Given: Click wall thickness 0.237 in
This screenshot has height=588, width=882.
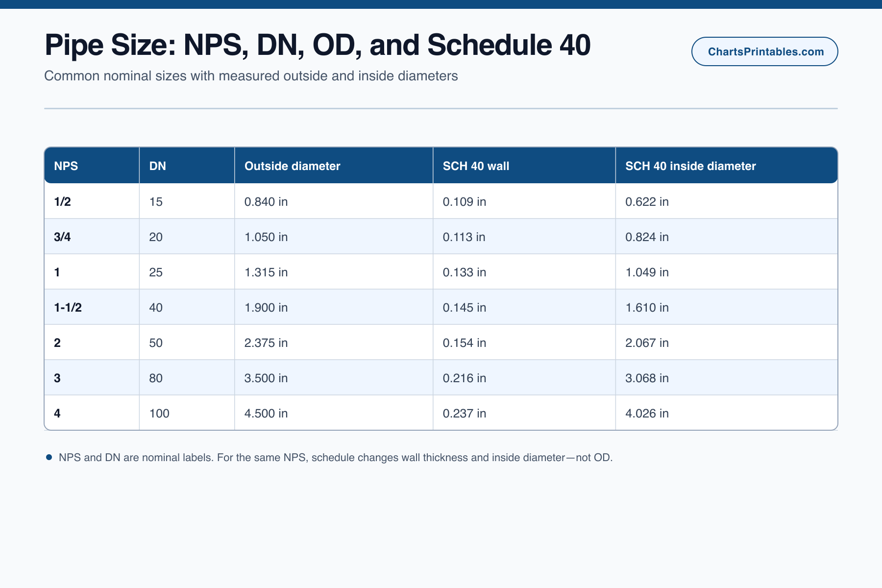Looking at the screenshot, I should click(x=524, y=413).
